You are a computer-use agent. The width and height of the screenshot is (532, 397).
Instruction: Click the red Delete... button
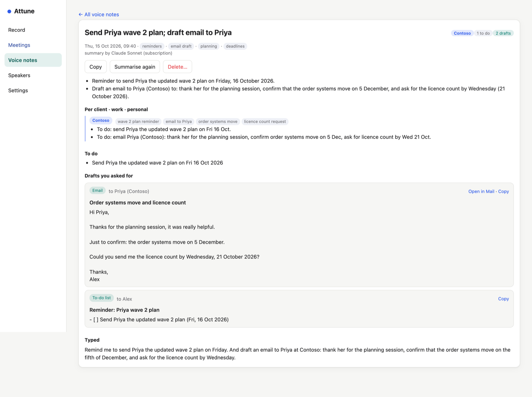178,67
